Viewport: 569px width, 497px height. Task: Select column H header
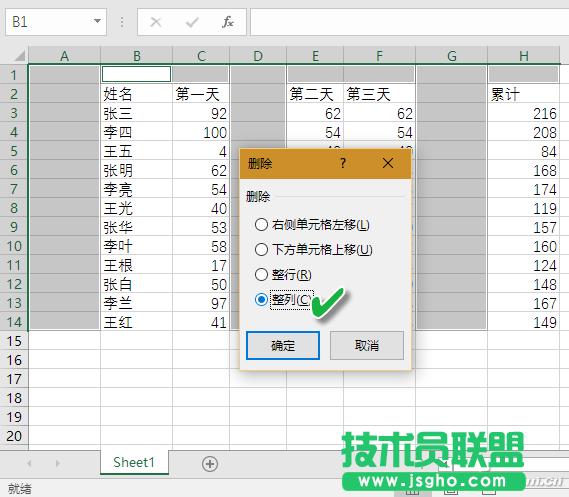pyautogui.click(x=523, y=56)
